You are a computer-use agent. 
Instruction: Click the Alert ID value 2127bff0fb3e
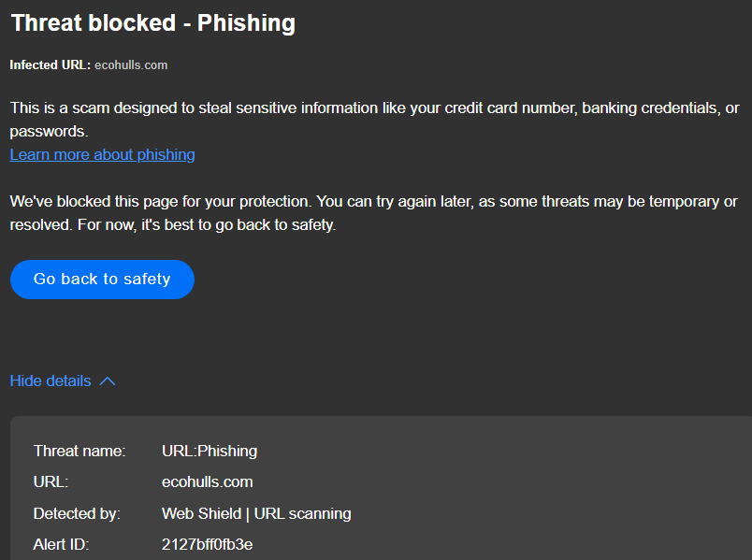(208, 545)
